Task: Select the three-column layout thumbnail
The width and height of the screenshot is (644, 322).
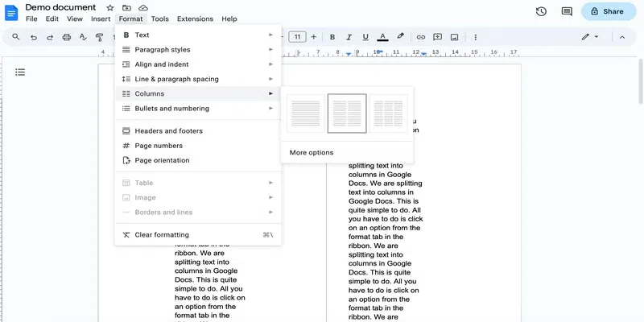Action: point(389,114)
